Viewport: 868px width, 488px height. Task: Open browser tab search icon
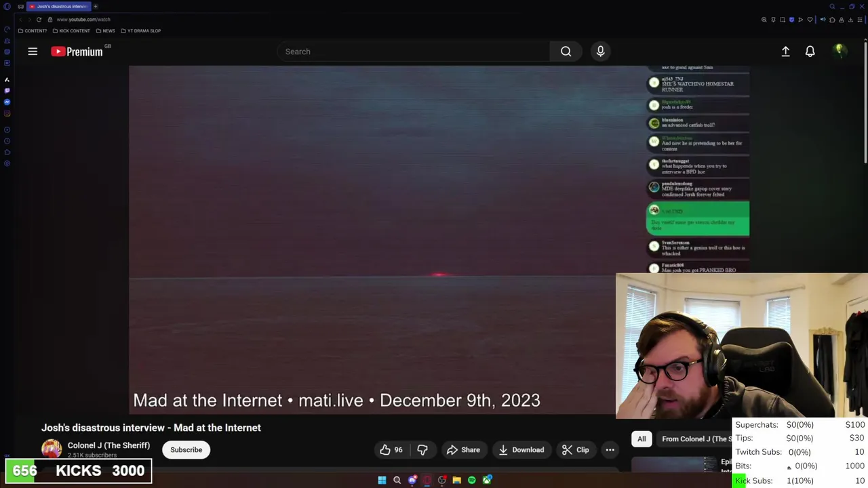click(x=832, y=7)
